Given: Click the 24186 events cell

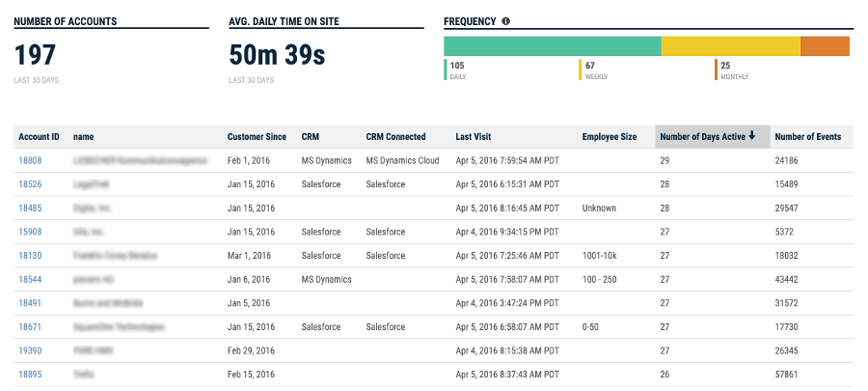Looking at the screenshot, I should coord(787,160).
